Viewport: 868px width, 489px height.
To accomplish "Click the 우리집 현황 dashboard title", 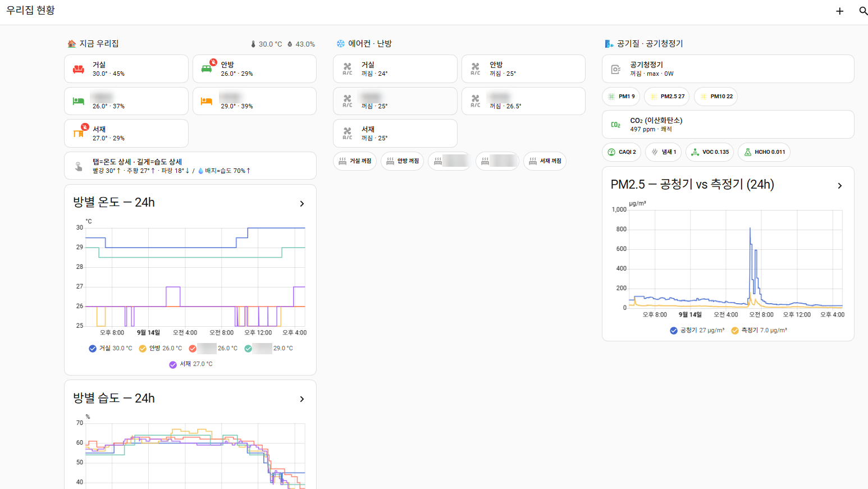I will point(30,11).
